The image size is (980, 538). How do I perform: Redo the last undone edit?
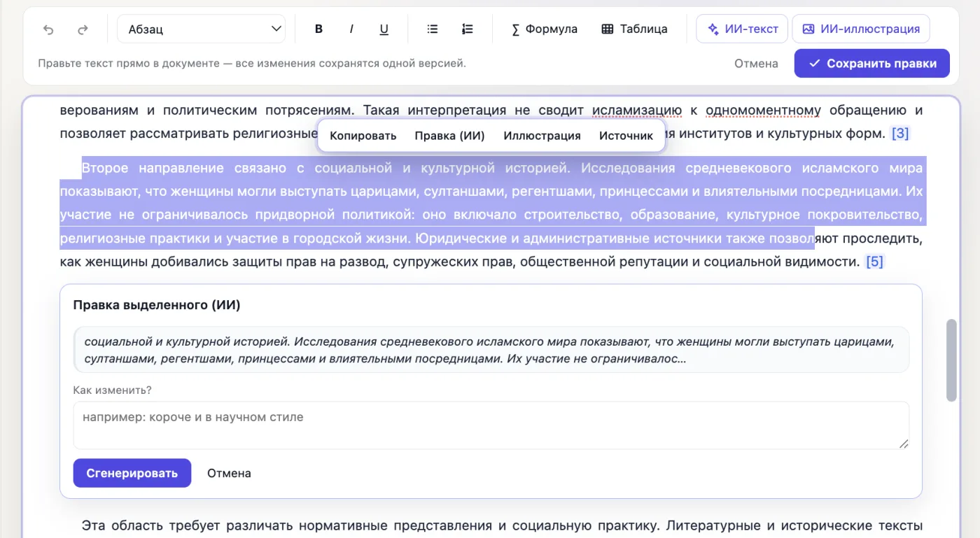pos(83,29)
